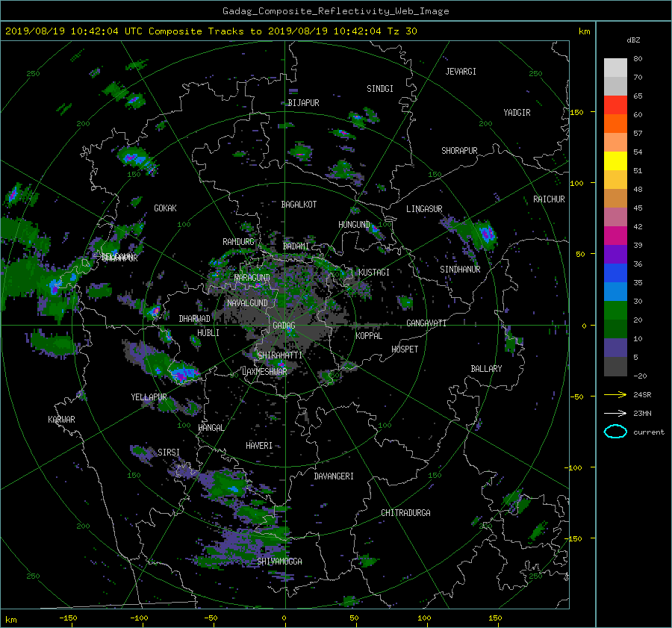Click the YADGIR city label

517,113
